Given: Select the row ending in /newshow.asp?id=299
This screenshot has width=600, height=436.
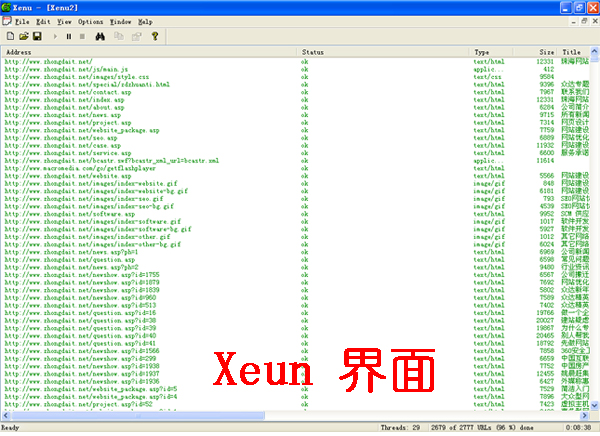Looking at the screenshot, I should 297,359.
